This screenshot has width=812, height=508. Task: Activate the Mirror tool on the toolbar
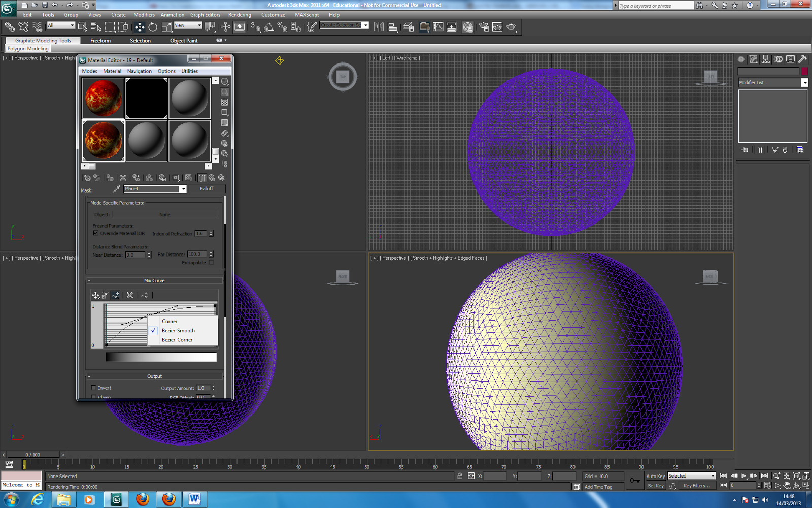tap(379, 27)
